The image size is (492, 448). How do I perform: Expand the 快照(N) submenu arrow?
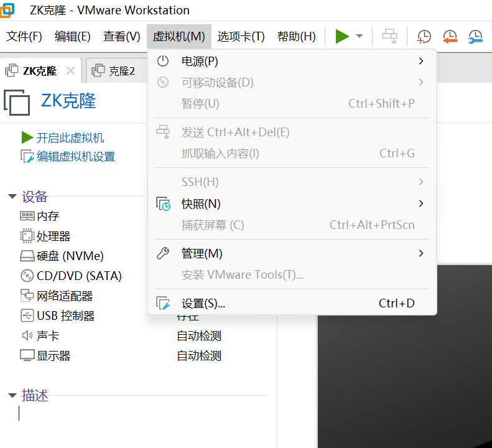(421, 203)
